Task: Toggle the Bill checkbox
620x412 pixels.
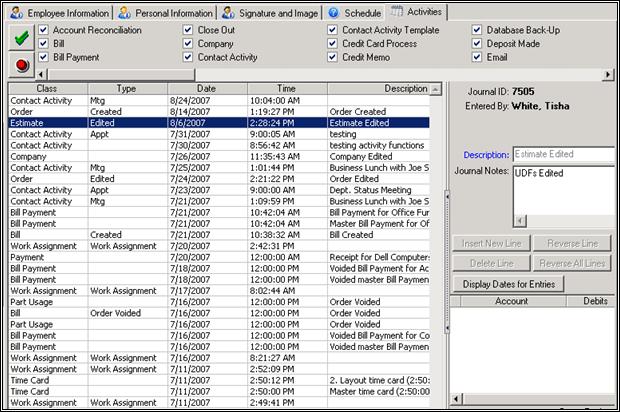Action: click(x=43, y=43)
